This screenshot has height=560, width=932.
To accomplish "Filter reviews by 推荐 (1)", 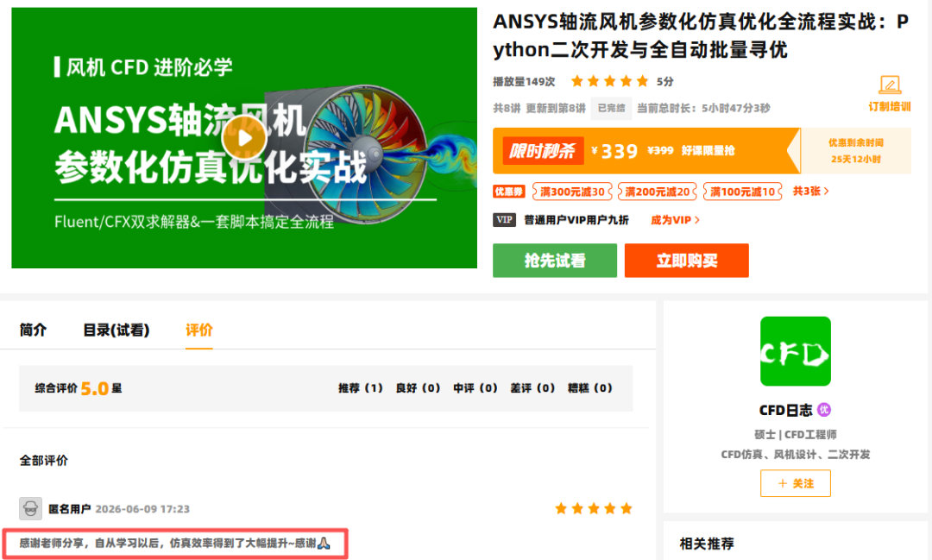I will click(361, 388).
